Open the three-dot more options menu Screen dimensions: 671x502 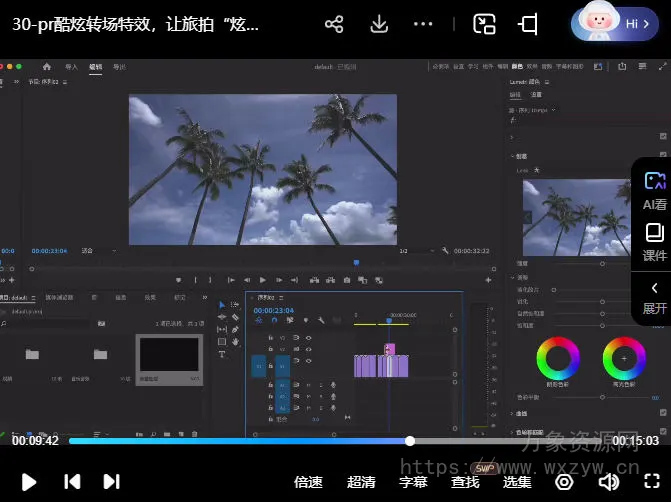pyautogui.click(x=424, y=24)
